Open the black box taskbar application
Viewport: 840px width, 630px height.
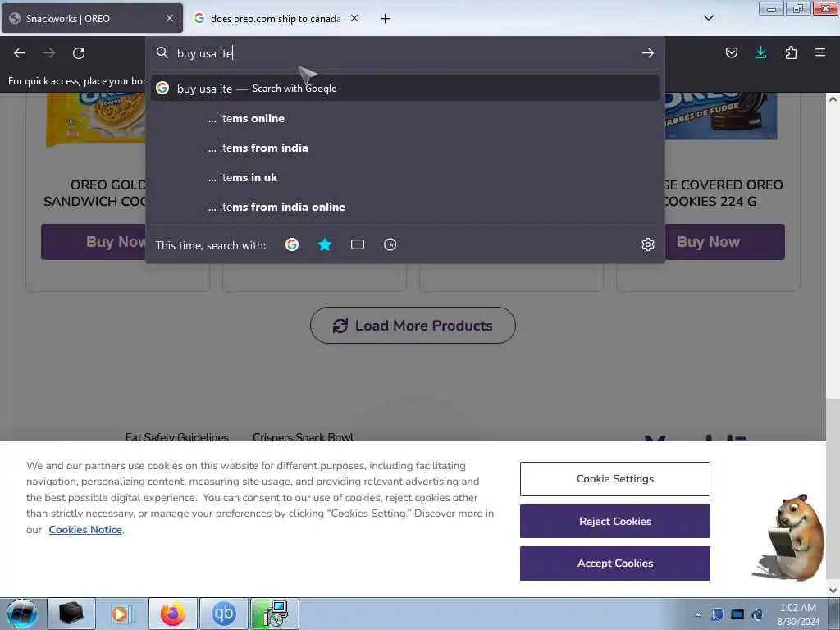click(x=71, y=614)
